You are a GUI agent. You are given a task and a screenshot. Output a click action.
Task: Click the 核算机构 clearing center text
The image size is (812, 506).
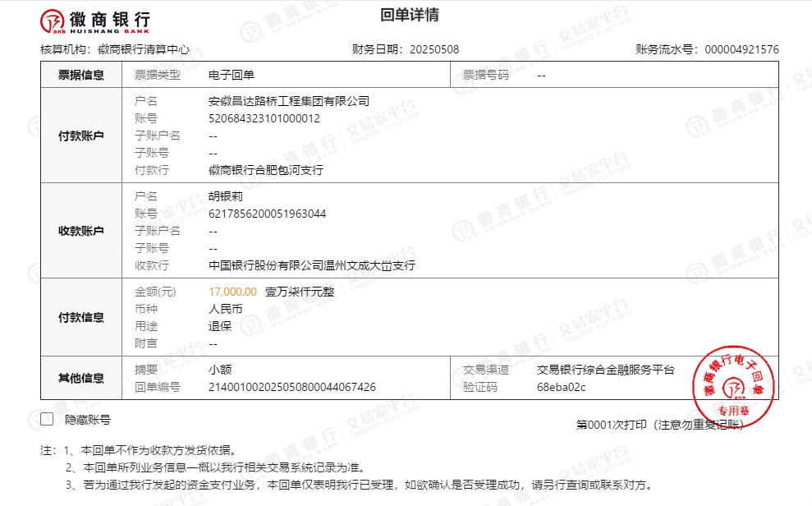(x=143, y=49)
